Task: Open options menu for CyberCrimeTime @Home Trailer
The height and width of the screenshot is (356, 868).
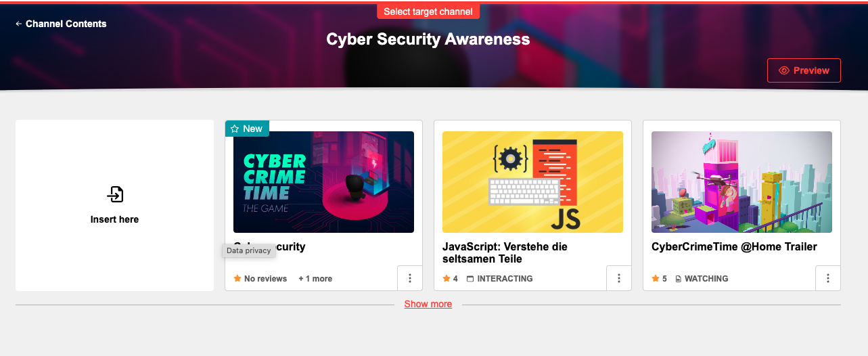Action: pos(827,278)
